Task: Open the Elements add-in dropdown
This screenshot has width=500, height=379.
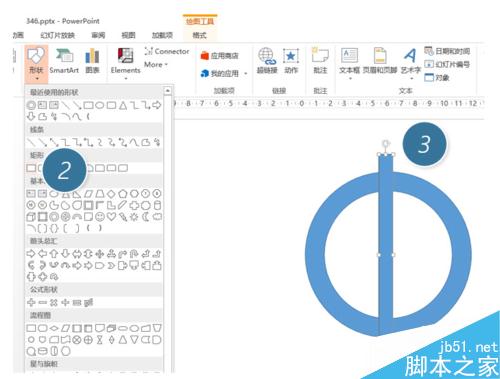Action: coord(125,64)
